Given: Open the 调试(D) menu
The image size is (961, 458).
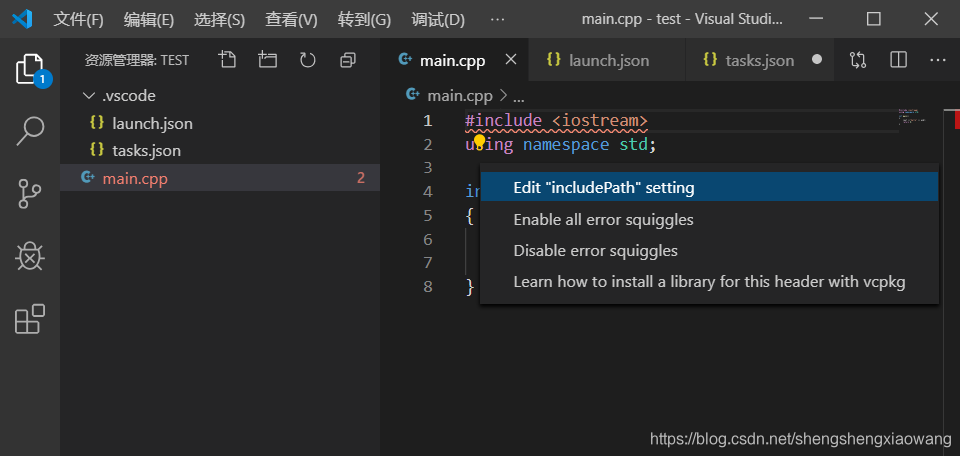Looking at the screenshot, I should pyautogui.click(x=438, y=20).
